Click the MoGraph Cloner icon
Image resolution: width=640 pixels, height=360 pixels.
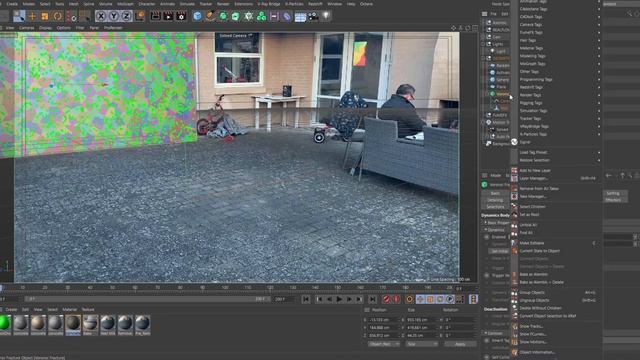point(261,16)
